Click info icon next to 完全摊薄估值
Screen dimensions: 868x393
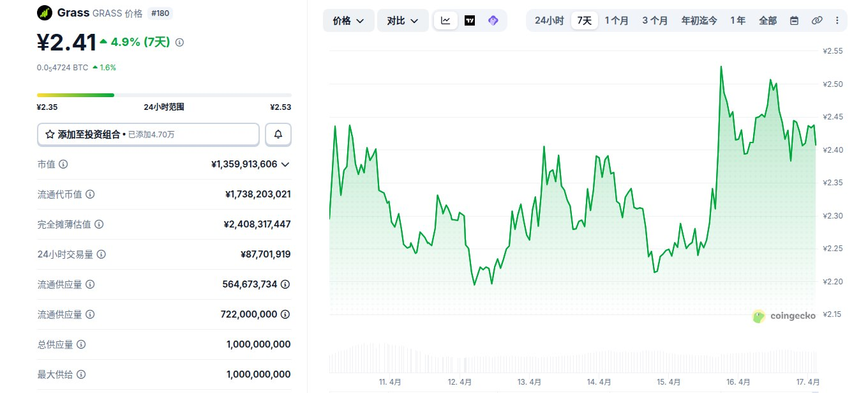pyautogui.click(x=98, y=224)
